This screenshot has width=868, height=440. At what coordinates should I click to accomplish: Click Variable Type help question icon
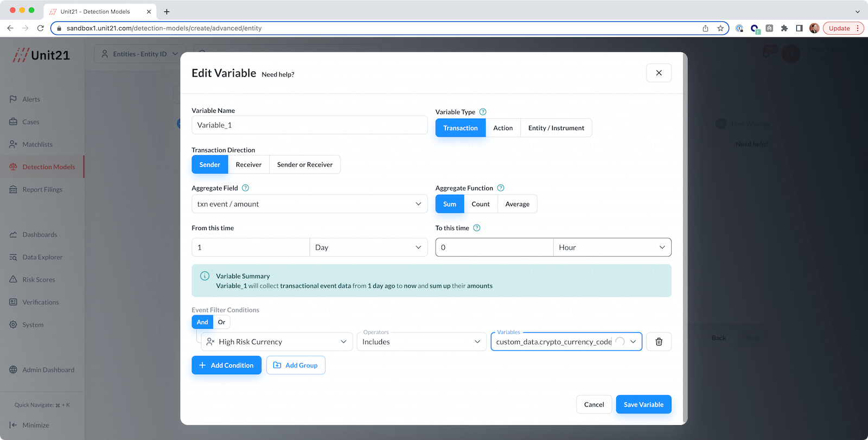tap(483, 112)
